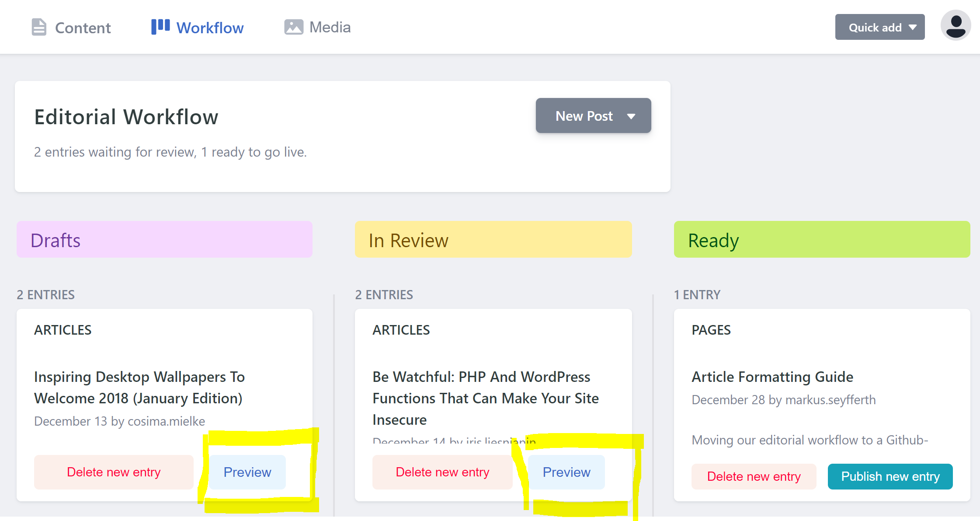
Task: Click the Content document icon
Action: 38,27
